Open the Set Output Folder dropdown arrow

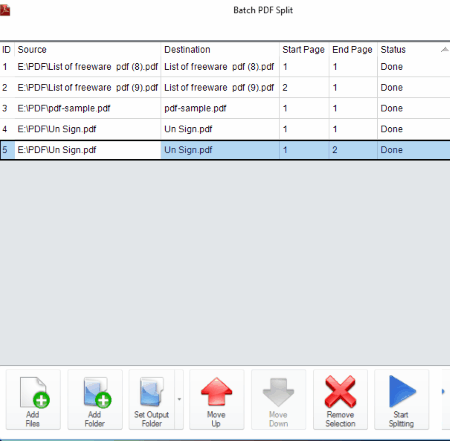tap(179, 399)
